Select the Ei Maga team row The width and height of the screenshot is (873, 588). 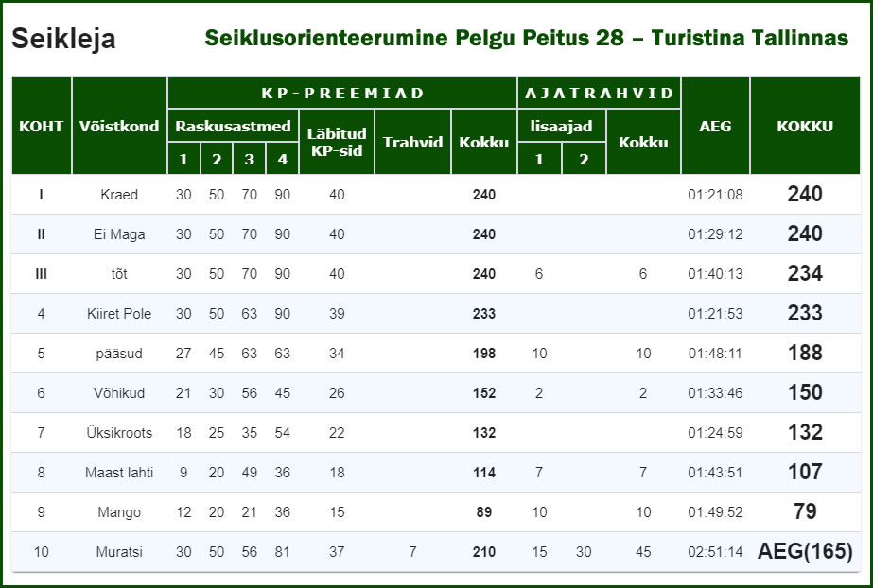[x=436, y=234]
